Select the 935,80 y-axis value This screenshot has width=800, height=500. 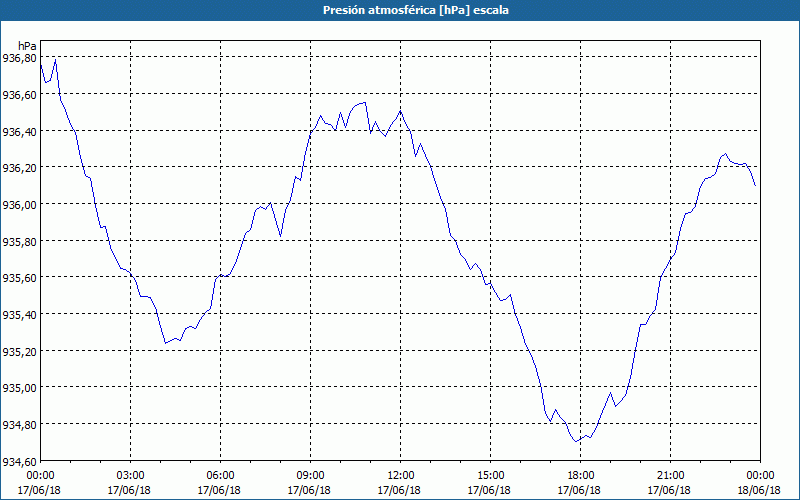(x=19, y=242)
